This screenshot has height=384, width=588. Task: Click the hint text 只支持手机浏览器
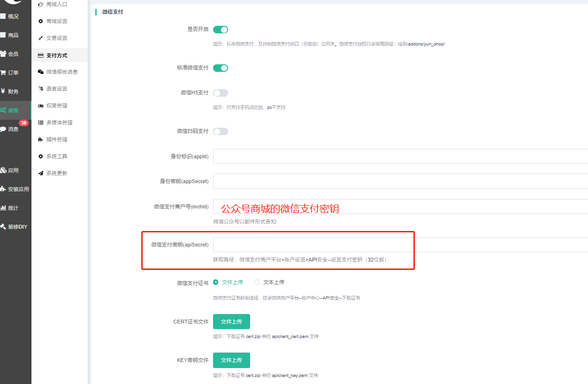(245, 108)
